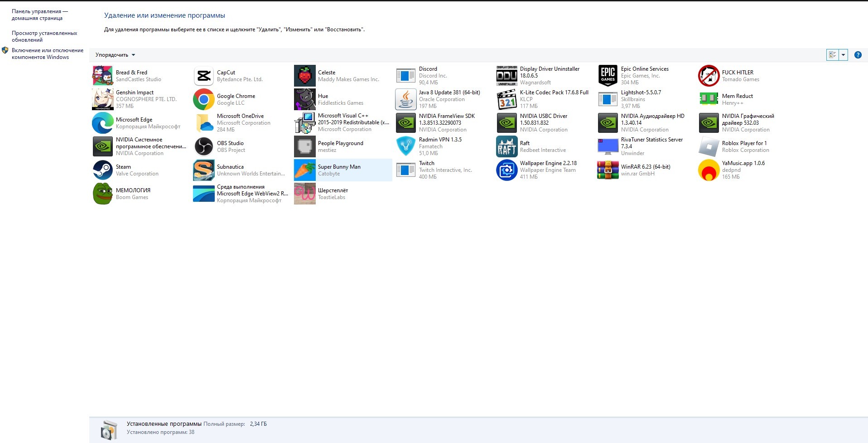Click the ToastieLabs publisher text
Image resolution: width=868 pixels, height=443 pixels.
332,197
